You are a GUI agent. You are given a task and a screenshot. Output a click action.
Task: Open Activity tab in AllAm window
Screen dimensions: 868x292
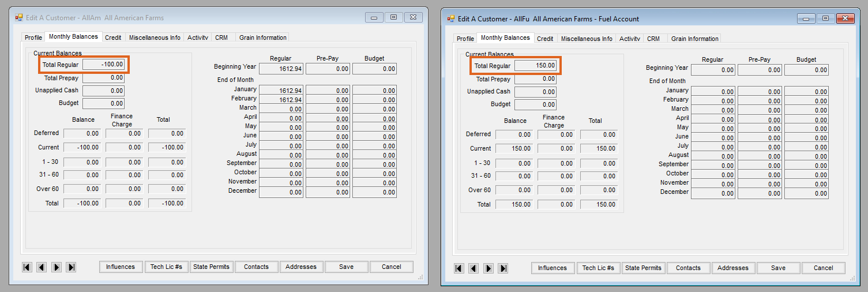point(198,38)
